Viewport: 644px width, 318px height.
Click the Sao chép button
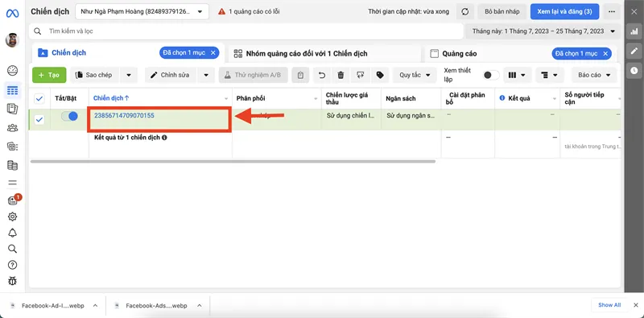click(95, 75)
